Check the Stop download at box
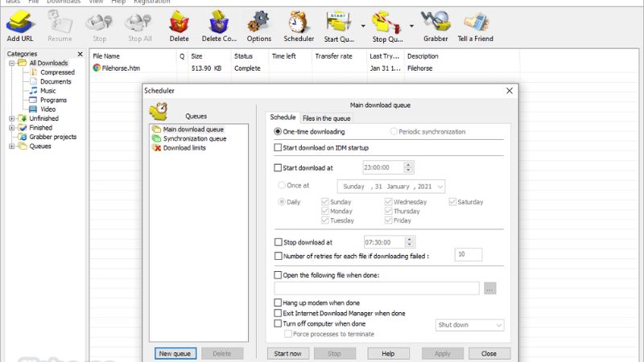The image size is (644, 362). 278,242
